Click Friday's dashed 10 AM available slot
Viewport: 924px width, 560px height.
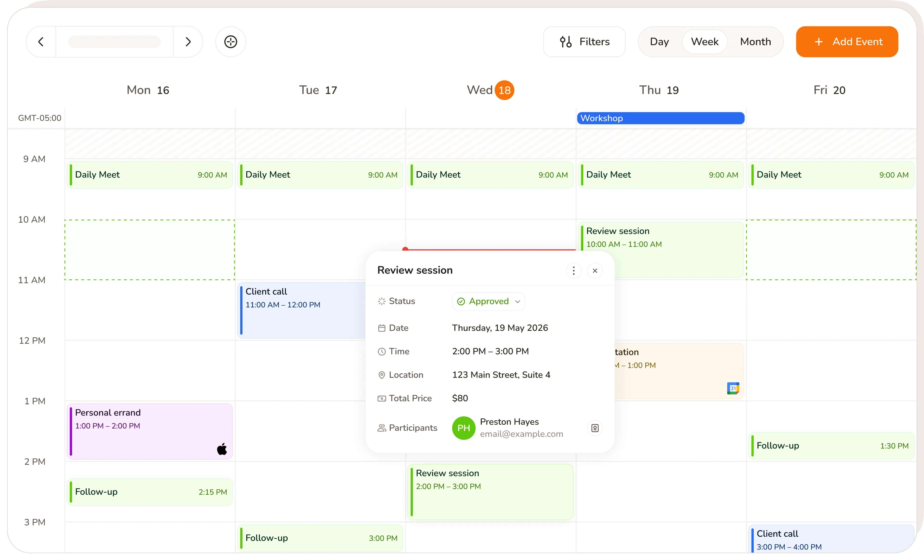point(831,250)
